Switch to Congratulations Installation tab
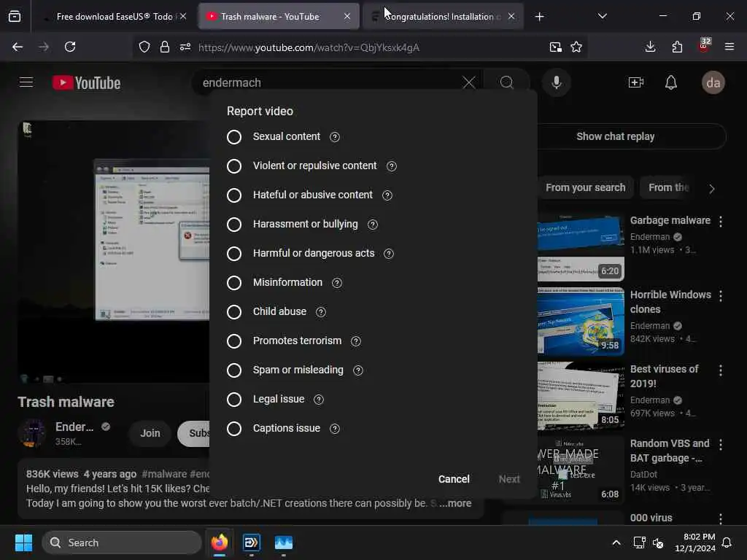Image resolution: width=747 pixels, height=560 pixels. tap(444, 17)
